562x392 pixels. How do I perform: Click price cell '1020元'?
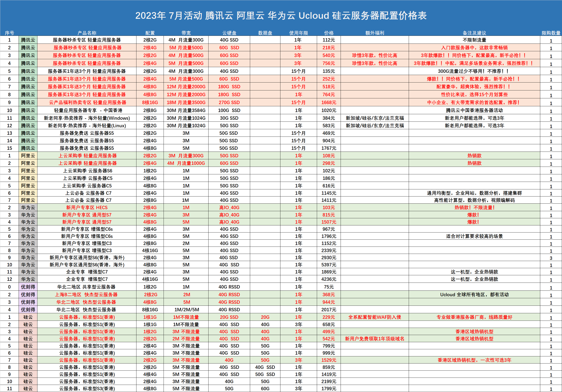[329, 110]
